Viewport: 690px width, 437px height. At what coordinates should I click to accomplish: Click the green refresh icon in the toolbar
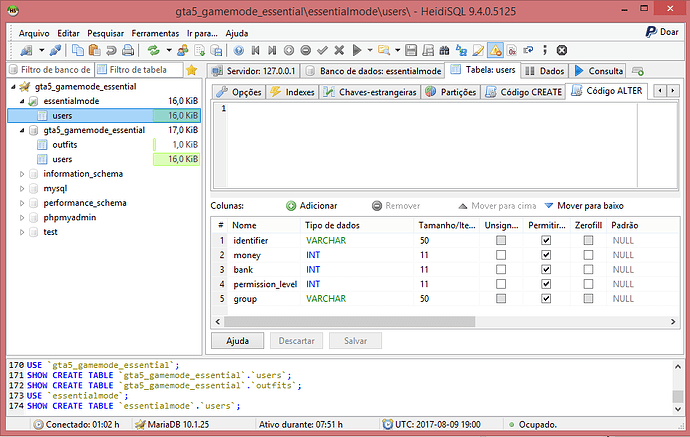153,50
